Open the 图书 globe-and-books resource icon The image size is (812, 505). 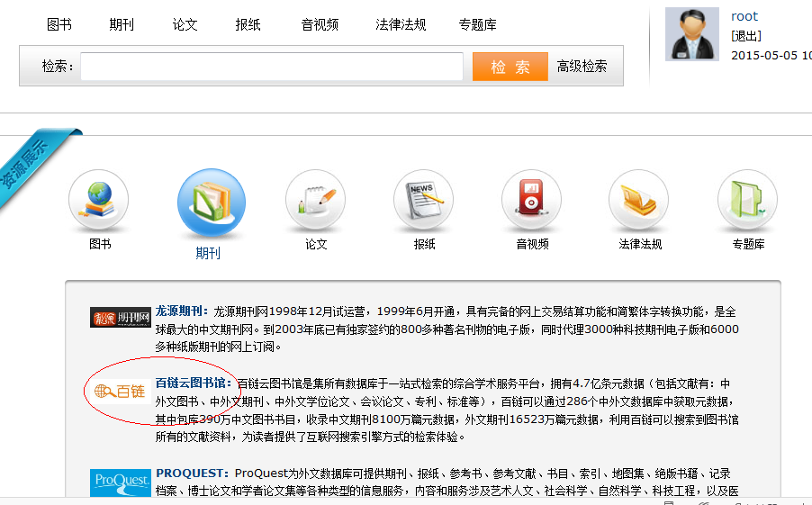(x=98, y=200)
